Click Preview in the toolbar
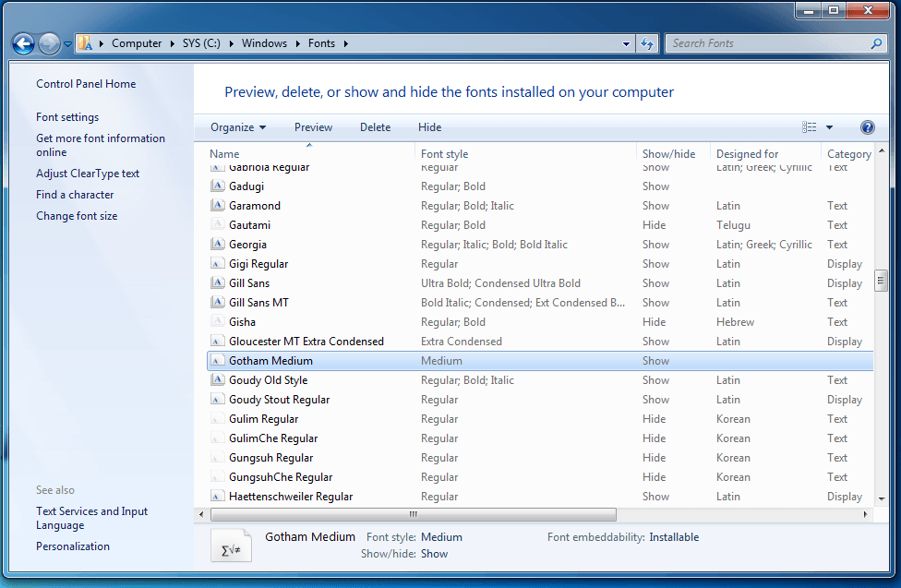Screen dimensions: 901x588 click(313, 127)
